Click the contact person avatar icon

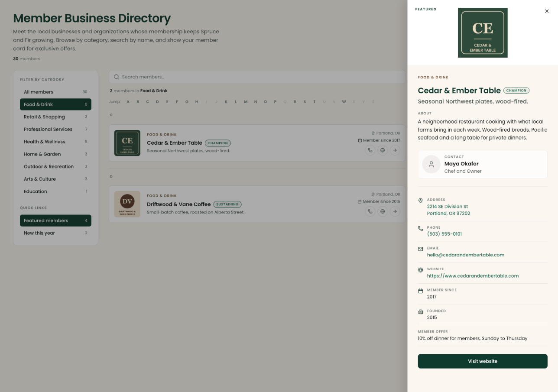point(431,164)
